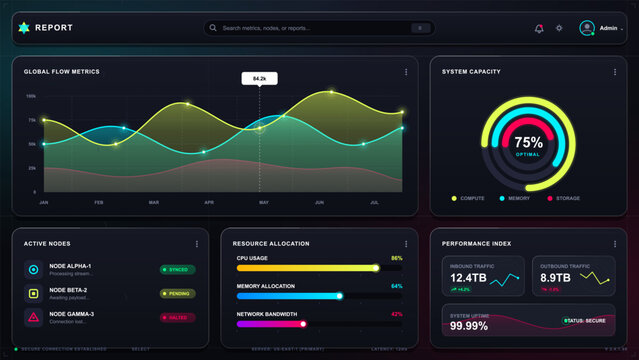Screen dimensions: 639x360
Task: Click the 84.2k chart tooltip
Action: [260, 78]
